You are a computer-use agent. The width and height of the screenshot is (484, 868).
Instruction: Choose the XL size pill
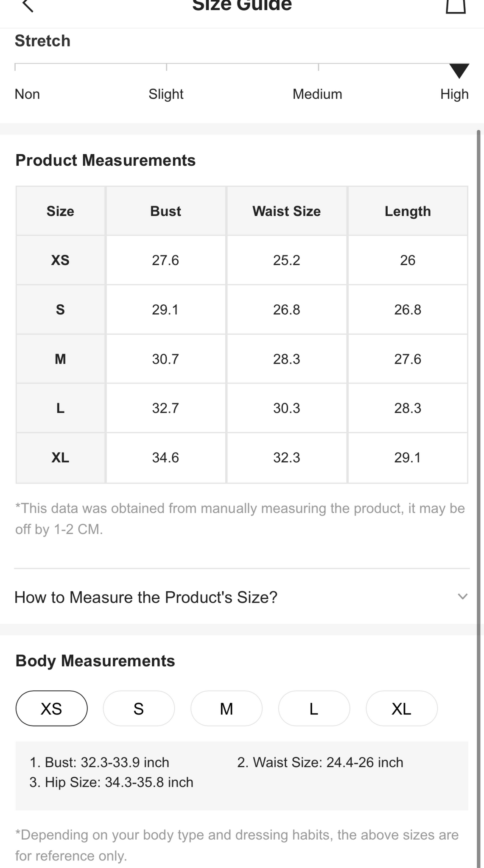point(402,708)
